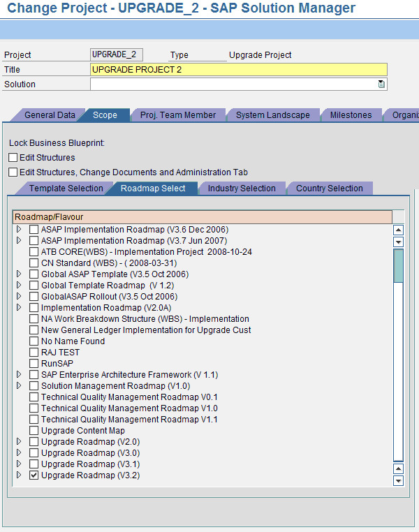Image resolution: width=419 pixels, height=532 pixels.
Task: Tick Upgrade Content Map checkbox
Action: pyautogui.click(x=34, y=431)
